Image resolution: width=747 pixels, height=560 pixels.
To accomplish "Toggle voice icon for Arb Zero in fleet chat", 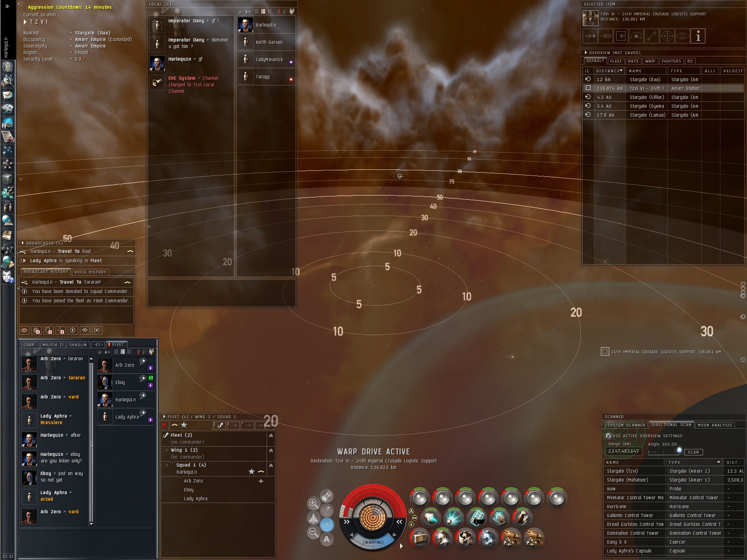I will point(143,361).
